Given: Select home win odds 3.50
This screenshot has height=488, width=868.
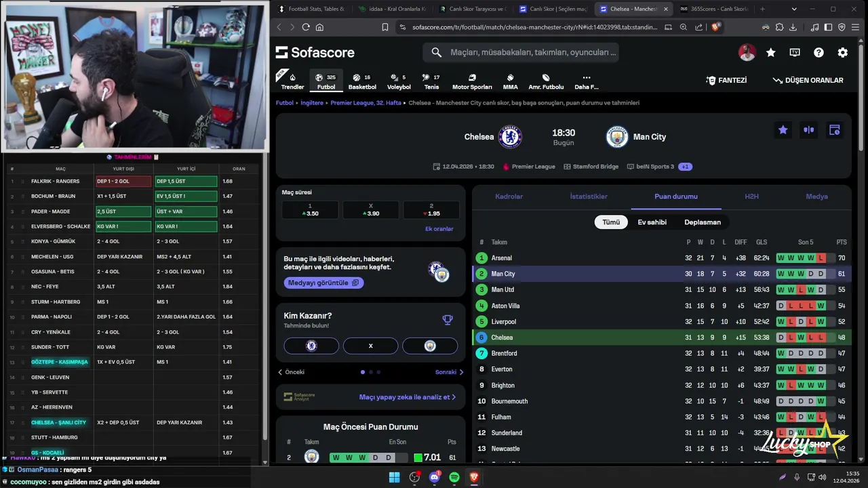Looking at the screenshot, I should coord(310,210).
